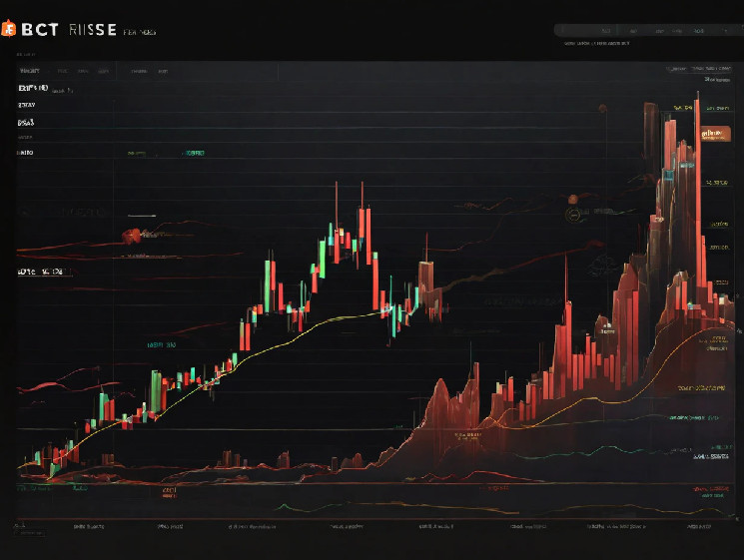The width and height of the screenshot is (744, 560).
Task: Click the green highlighted label in chart header
Action: [195, 153]
